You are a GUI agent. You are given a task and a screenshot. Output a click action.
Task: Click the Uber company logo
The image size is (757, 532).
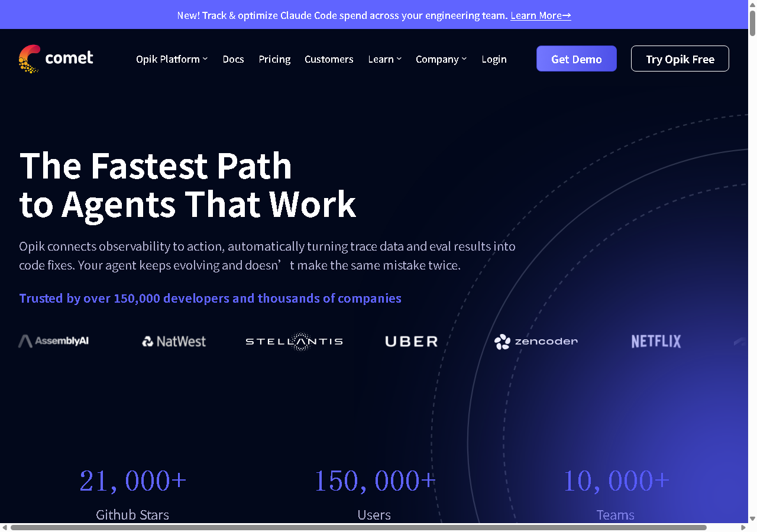(x=412, y=341)
